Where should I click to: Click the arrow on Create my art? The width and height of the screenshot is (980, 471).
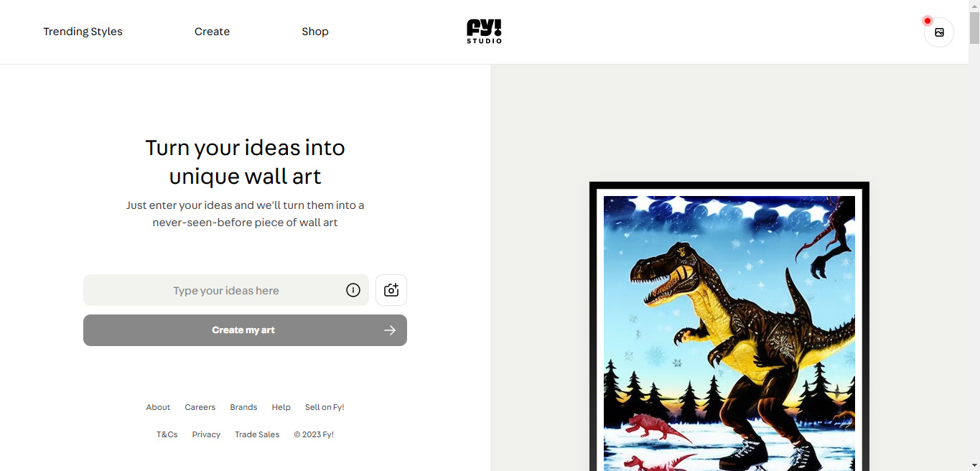coord(390,330)
